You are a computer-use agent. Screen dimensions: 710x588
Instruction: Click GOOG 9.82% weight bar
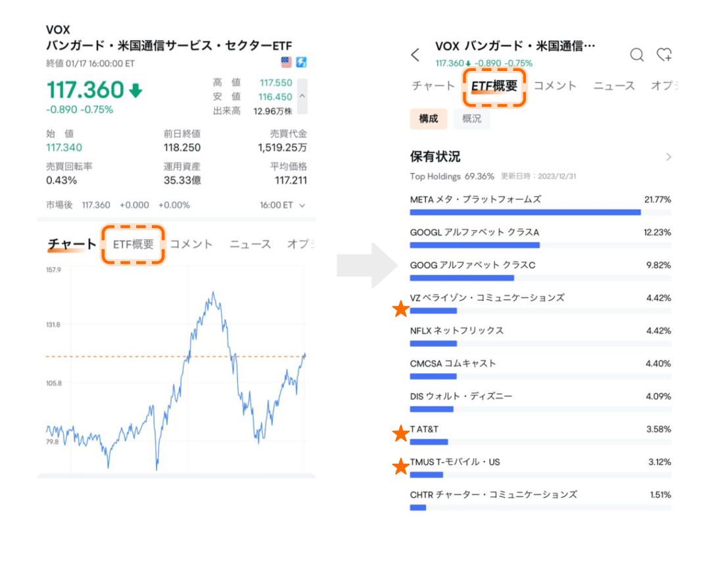462,278
